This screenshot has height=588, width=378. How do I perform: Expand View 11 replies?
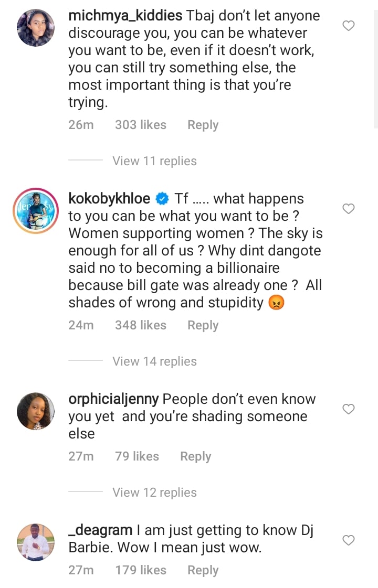(x=154, y=161)
